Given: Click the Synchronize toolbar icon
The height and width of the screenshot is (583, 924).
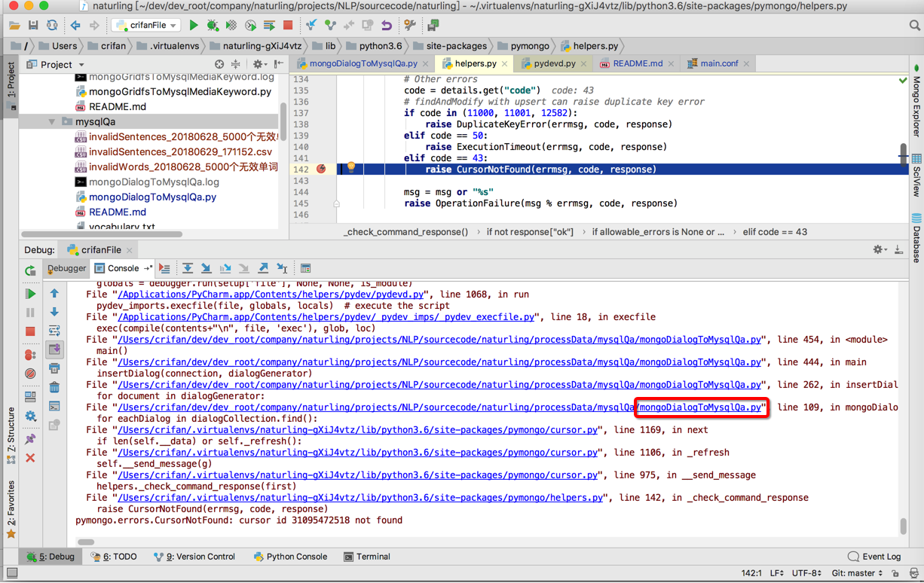Looking at the screenshot, I should (51, 25).
